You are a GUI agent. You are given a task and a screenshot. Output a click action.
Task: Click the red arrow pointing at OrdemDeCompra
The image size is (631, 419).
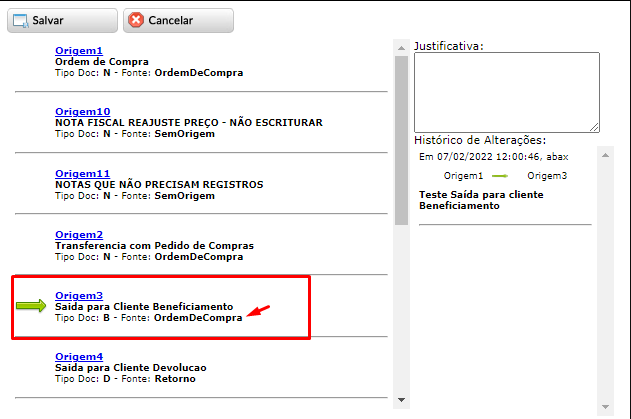click(259, 314)
